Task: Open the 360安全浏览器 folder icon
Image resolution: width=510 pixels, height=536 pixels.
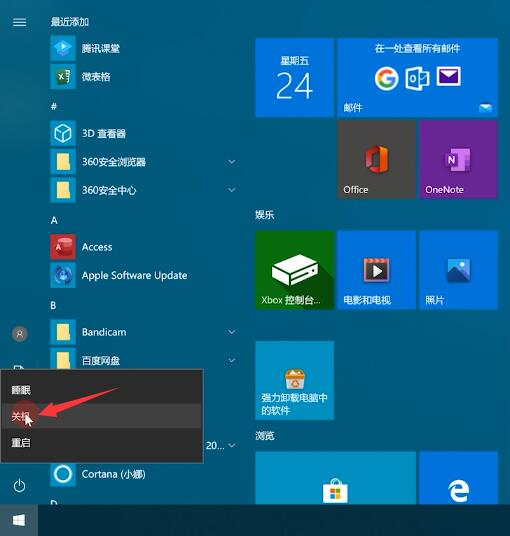Action: click(x=63, y=161)
